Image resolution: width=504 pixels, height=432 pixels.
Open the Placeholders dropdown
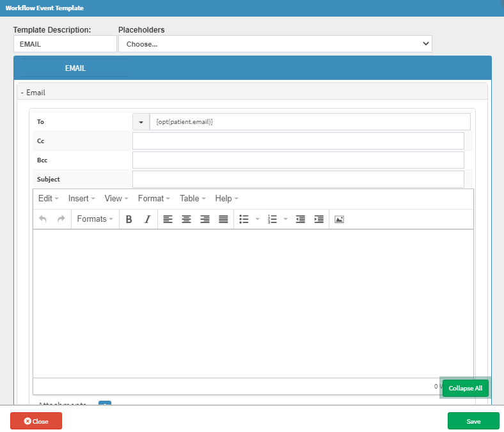point(275,44)
